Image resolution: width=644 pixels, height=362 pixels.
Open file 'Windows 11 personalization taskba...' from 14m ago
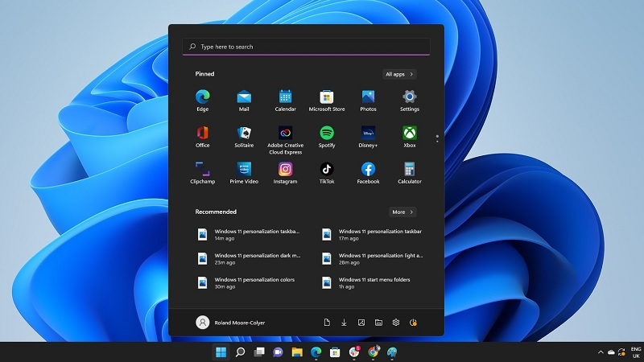coord(249,235)
